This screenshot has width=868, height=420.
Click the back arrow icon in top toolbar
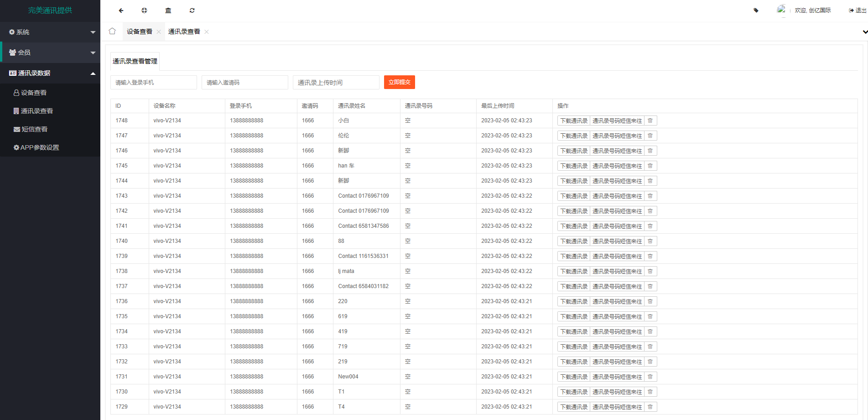(x=121, y=10)
